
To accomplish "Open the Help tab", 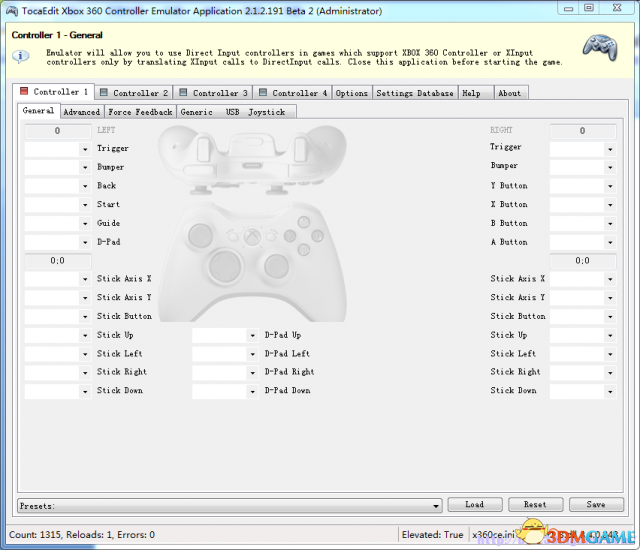I will [x=476, y=93].
